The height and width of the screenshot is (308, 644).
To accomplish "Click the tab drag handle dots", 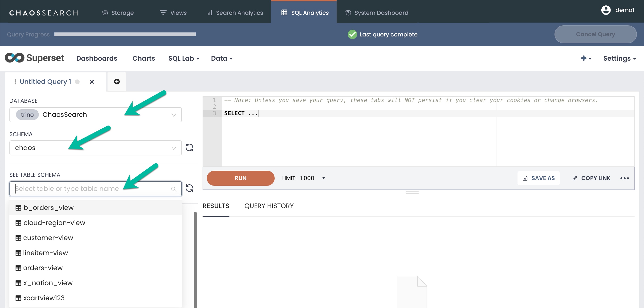I will (x=15, y=82).
